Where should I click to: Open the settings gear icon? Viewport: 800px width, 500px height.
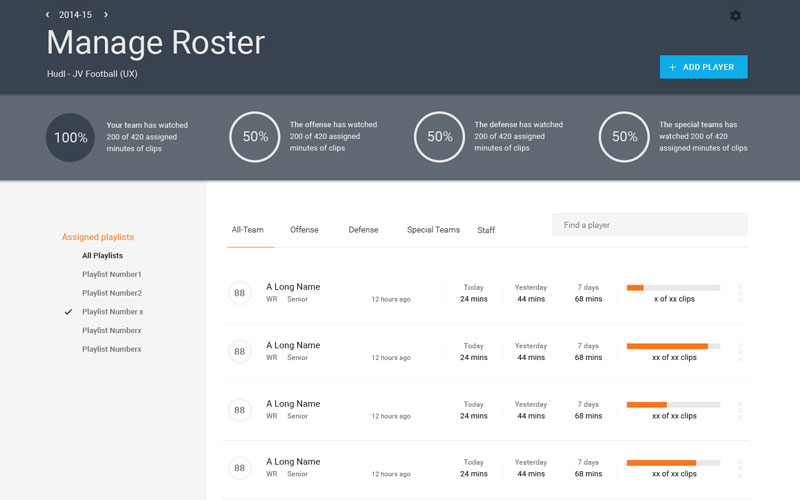[x=736, y=16]
